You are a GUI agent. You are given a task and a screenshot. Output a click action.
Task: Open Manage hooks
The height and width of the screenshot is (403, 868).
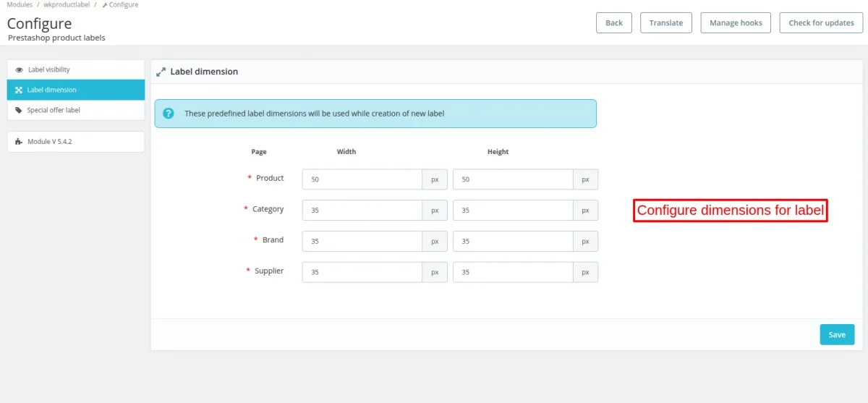coord(736,22)
